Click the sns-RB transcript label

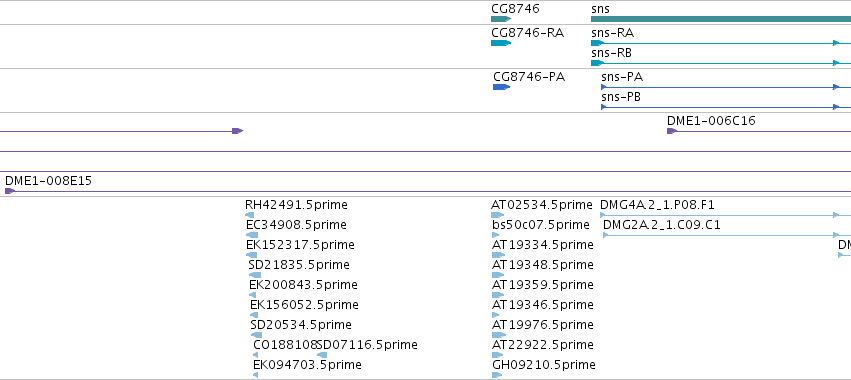[611, 53]
